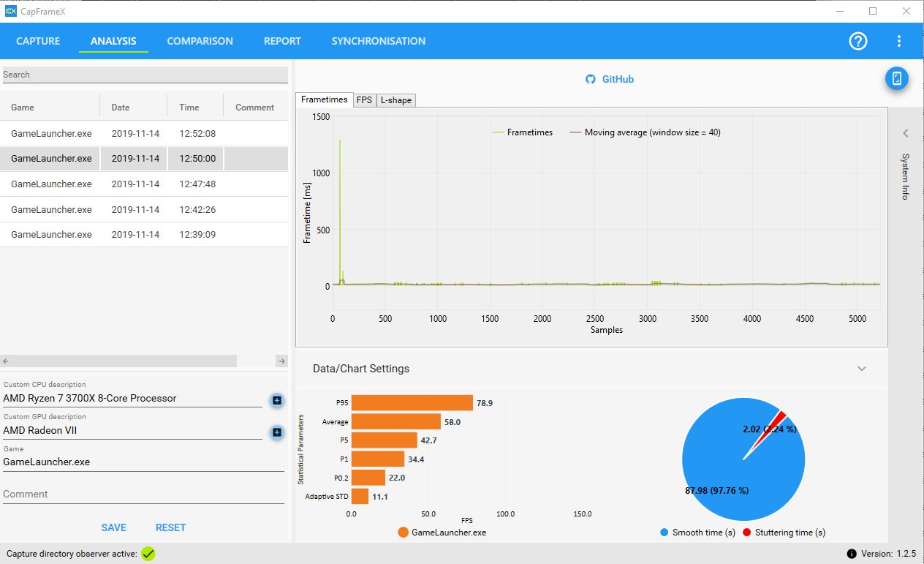The image size is (924, 564).
Task: Click the Adaptive STD bar
Action: pos(360,497)
